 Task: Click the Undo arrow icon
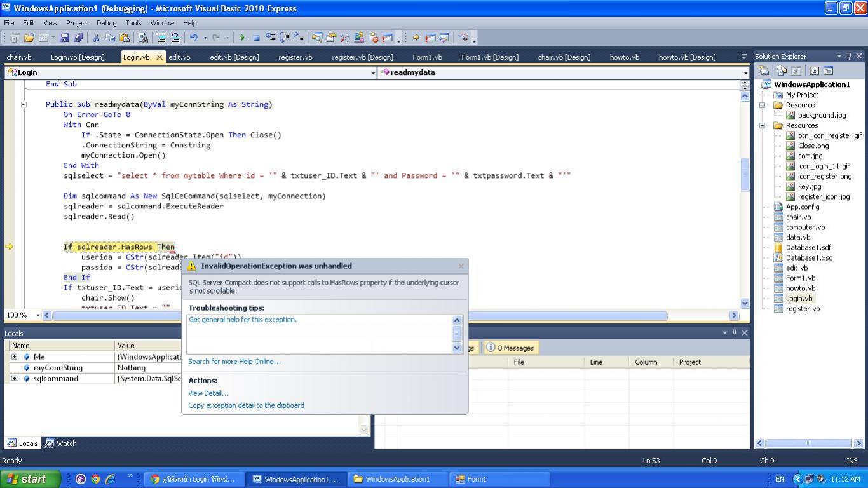point(193,38)
